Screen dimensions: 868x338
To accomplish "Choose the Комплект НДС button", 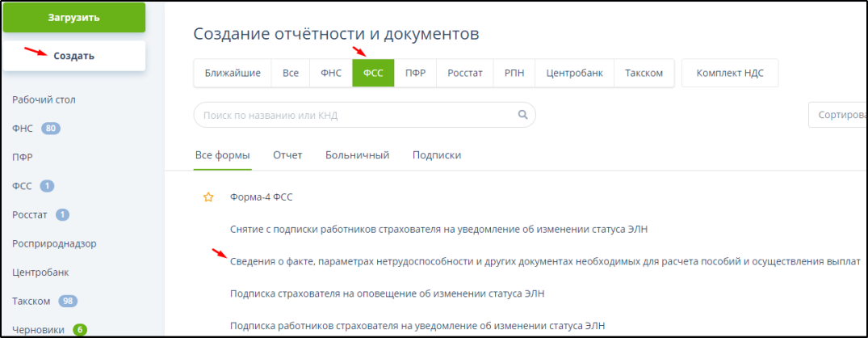I will coord(730,73).
